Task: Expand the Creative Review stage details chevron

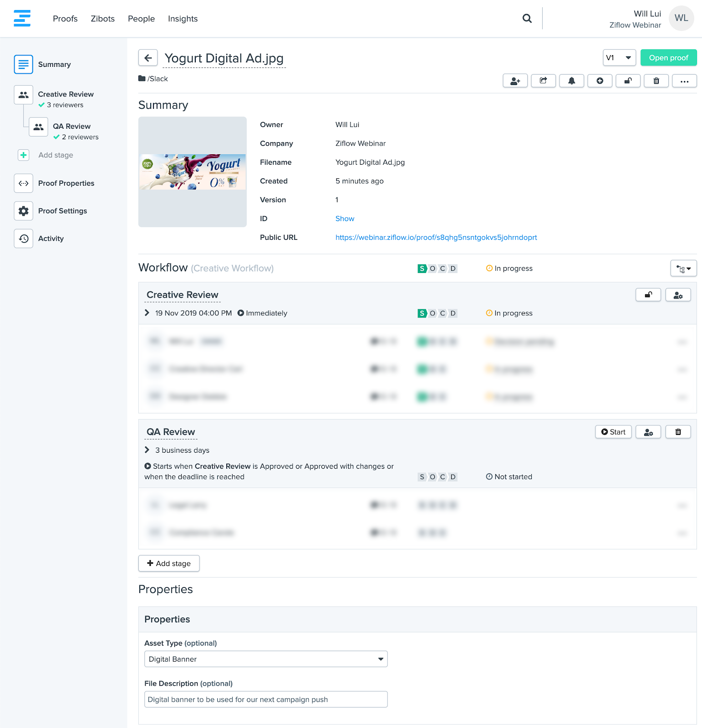Action: [x=147, y=313]
